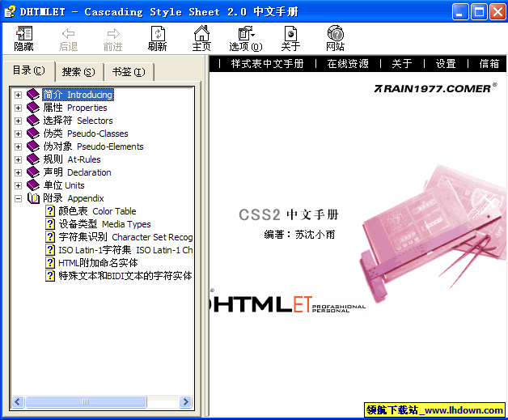
Task: Select the 简介 Introducing label
Action: point(78,95)
